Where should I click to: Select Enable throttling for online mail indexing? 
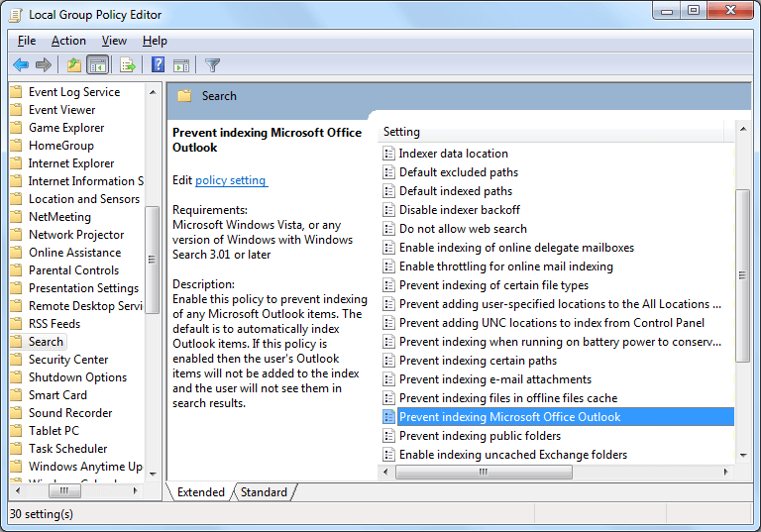(x=505, y=266)
